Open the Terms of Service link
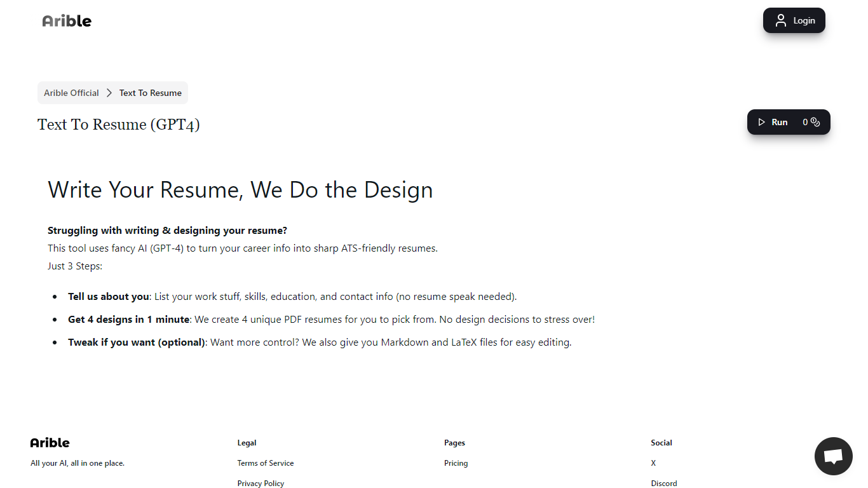The width and height of the screenshot is (868, 488). tap(266, 463)
